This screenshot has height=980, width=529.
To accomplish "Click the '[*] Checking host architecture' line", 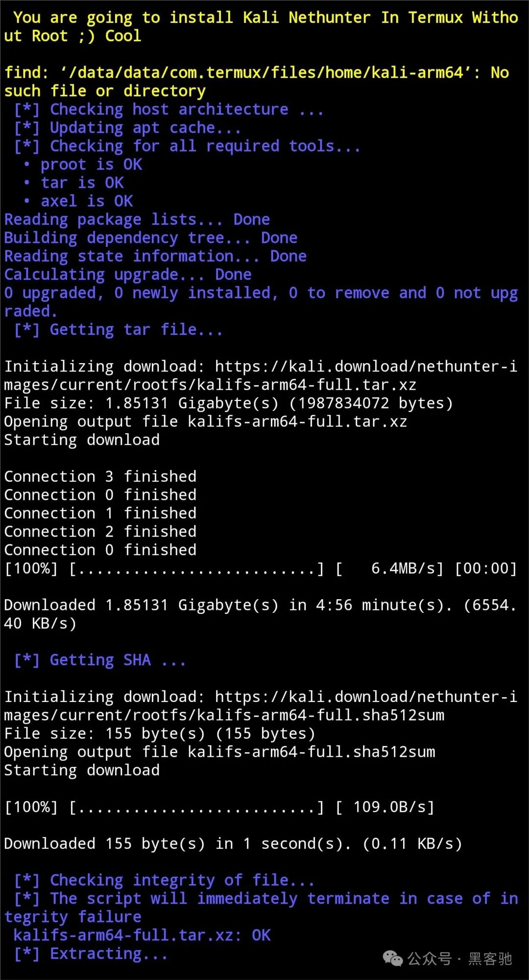I will [x=169, y=109].
